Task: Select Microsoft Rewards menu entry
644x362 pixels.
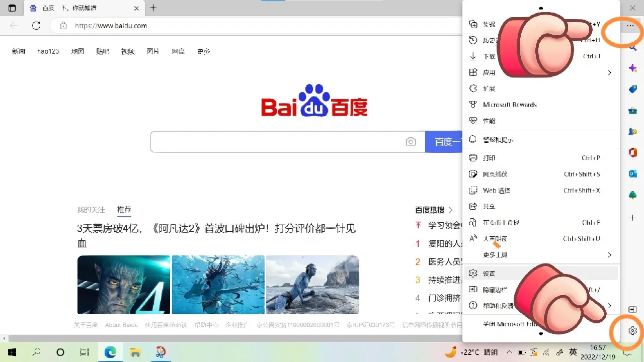Action: (541, 105)
